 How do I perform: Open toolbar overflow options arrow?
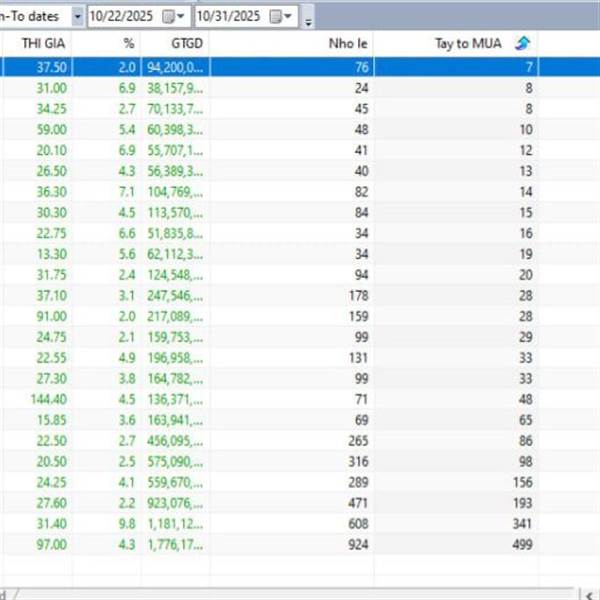(x=308, y=22)
